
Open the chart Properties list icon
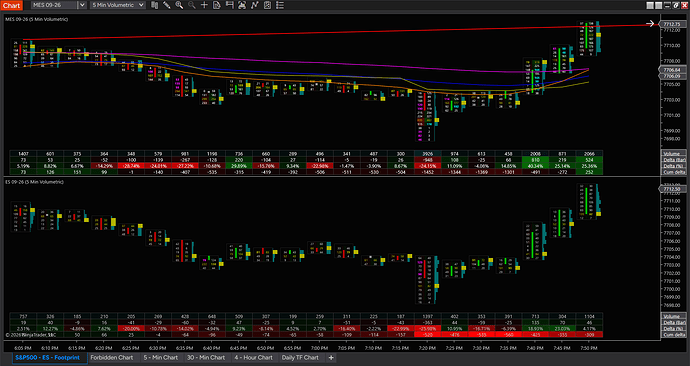click(x=279, y=5)
